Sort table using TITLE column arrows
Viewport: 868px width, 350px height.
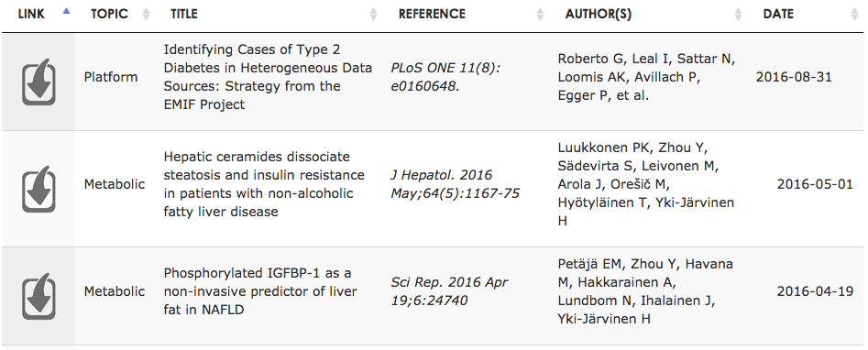pos(374,15)
